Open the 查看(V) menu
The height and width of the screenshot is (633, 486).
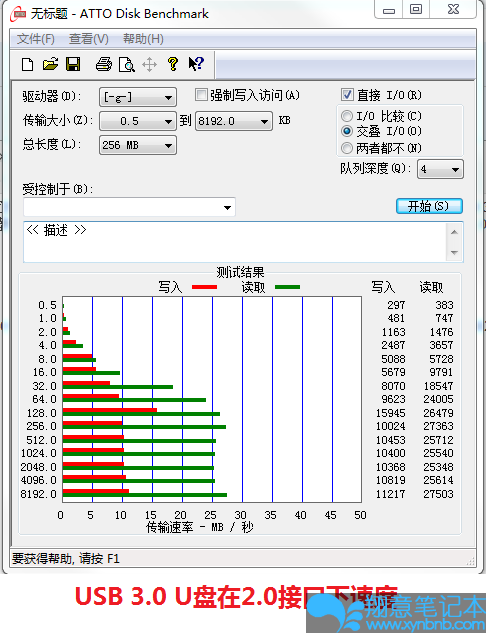pyautogui.click(x=88, y=39)
